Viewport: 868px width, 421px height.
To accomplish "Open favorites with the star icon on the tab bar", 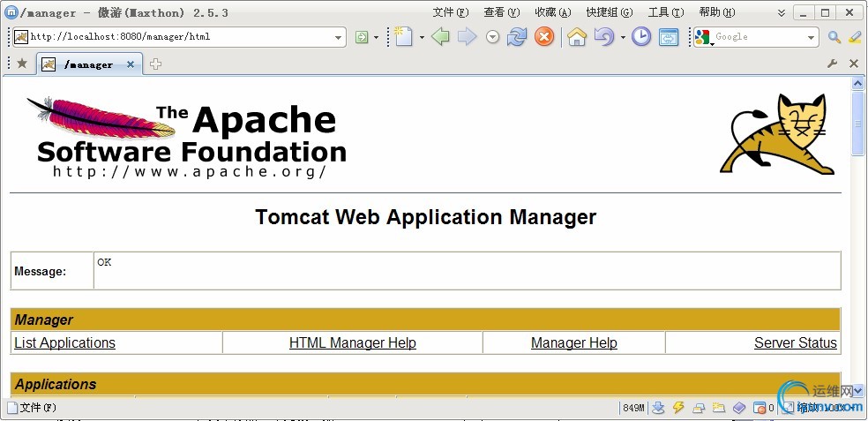I will pos(22,64).
